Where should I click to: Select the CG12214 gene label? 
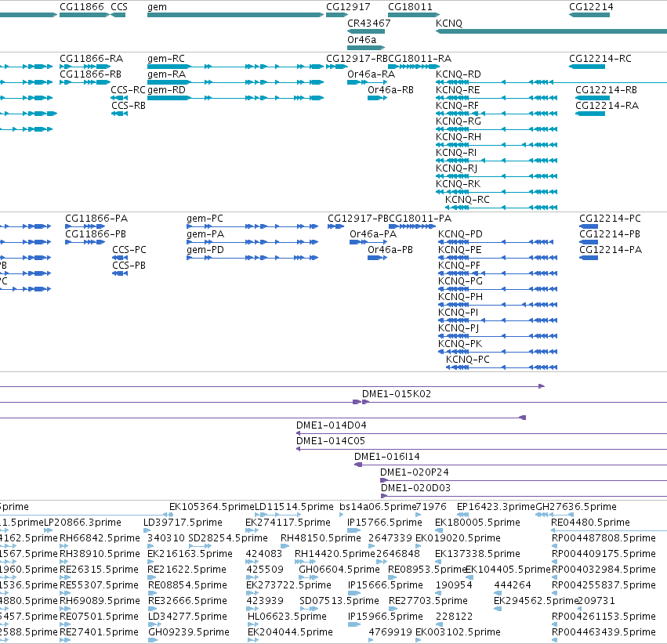[x=591, y=7]
